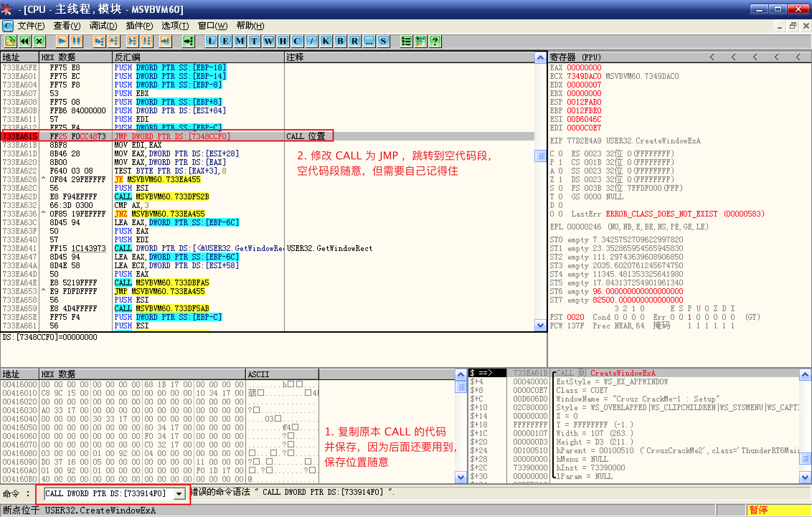
Task: Open the 调试(D) menu
Action: 103,26
